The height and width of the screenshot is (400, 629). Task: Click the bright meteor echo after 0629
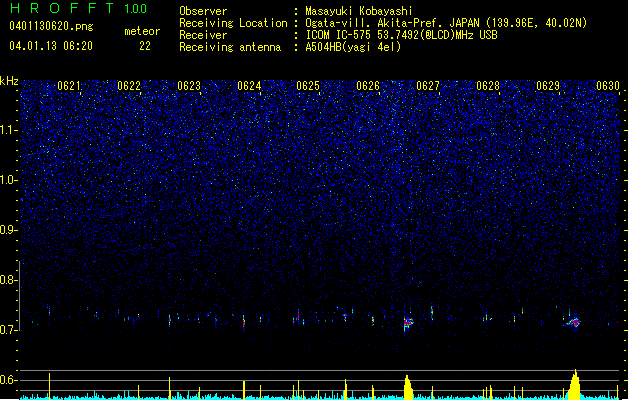574,323
